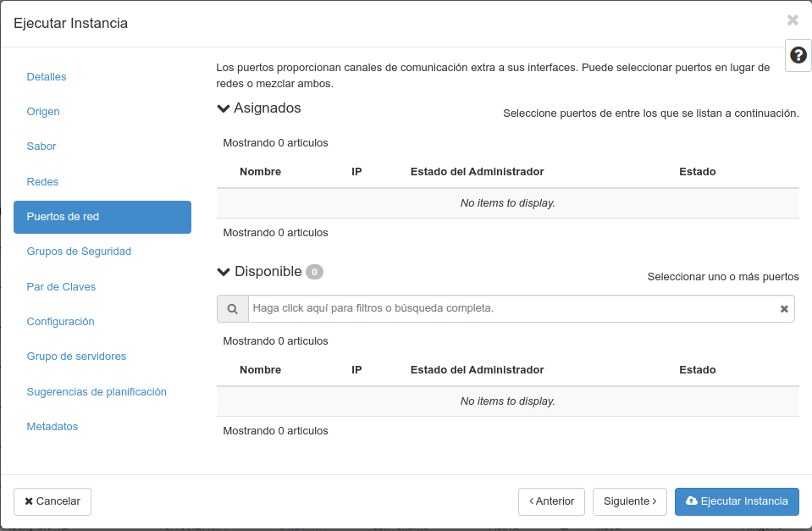Open the Grupos de Seguridad step
The image size is (812, 531).
[79, 252]
